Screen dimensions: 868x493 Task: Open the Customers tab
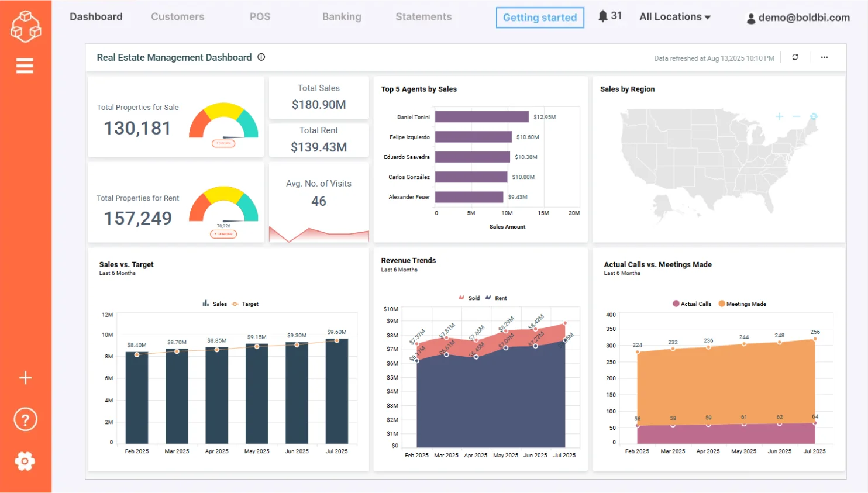(177, 17)
